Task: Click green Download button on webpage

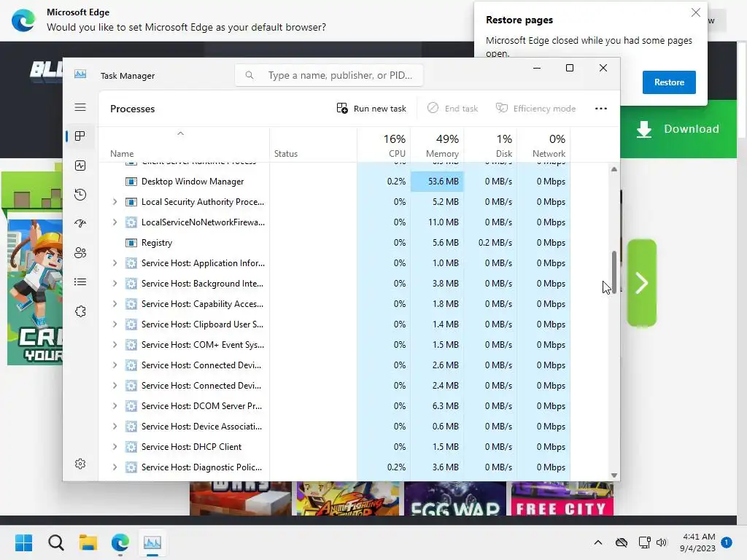Action: (678, 129)
